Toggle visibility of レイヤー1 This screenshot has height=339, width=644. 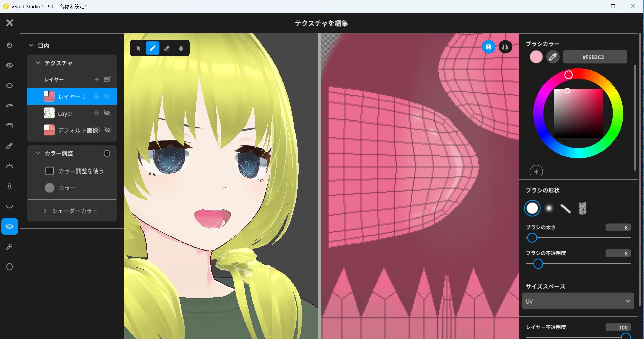click(107, 96)
